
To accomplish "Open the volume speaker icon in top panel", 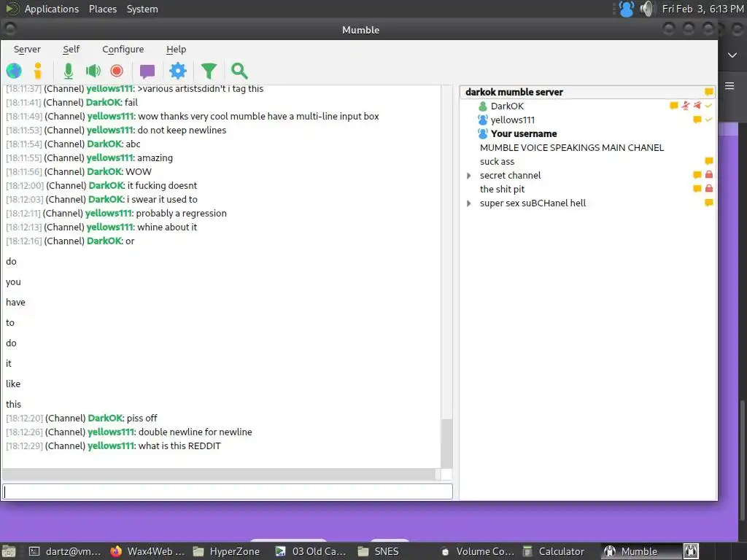I will click(647, 9).
